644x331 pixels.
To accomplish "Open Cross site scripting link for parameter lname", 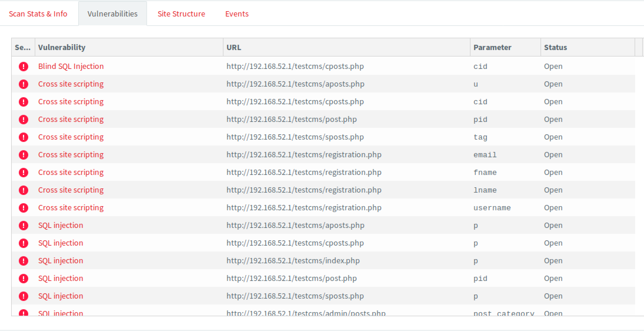I will 71,190.
